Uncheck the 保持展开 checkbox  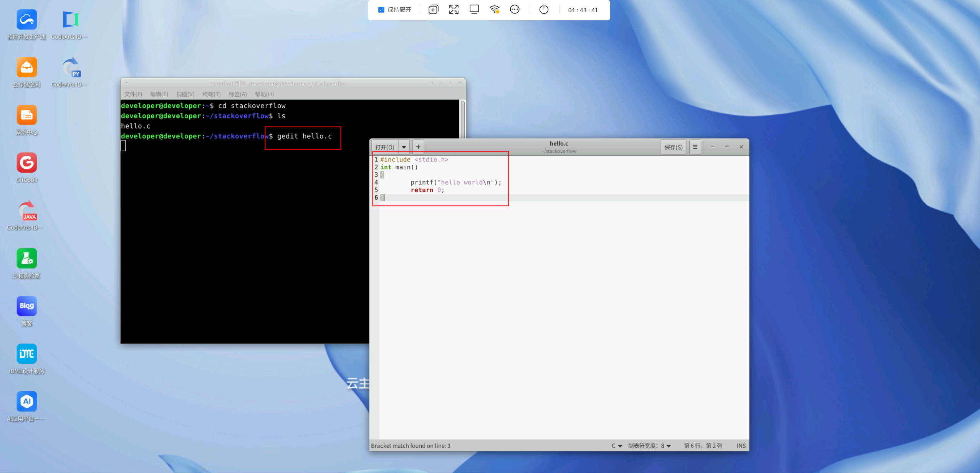pyautogui.click(x=381, y=10)
